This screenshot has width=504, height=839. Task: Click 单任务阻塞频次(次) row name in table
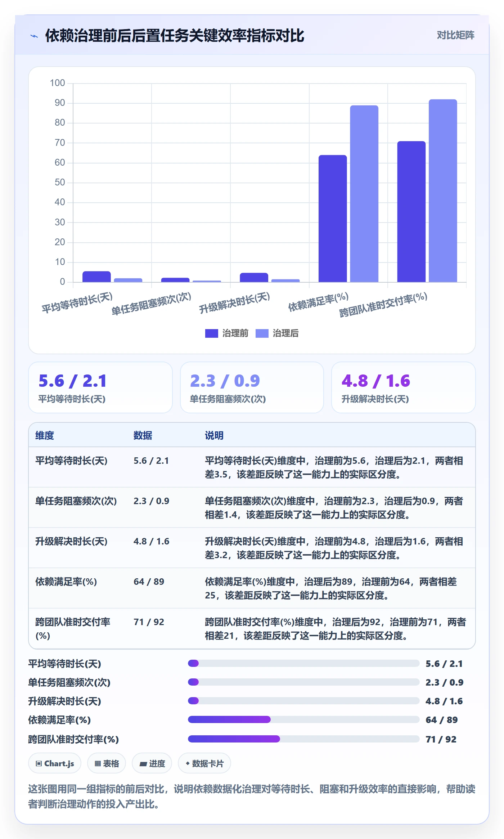[76, 501]
